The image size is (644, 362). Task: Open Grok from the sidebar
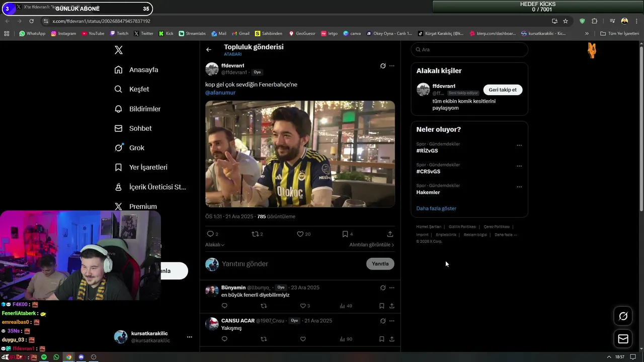[x=129, y=148]
